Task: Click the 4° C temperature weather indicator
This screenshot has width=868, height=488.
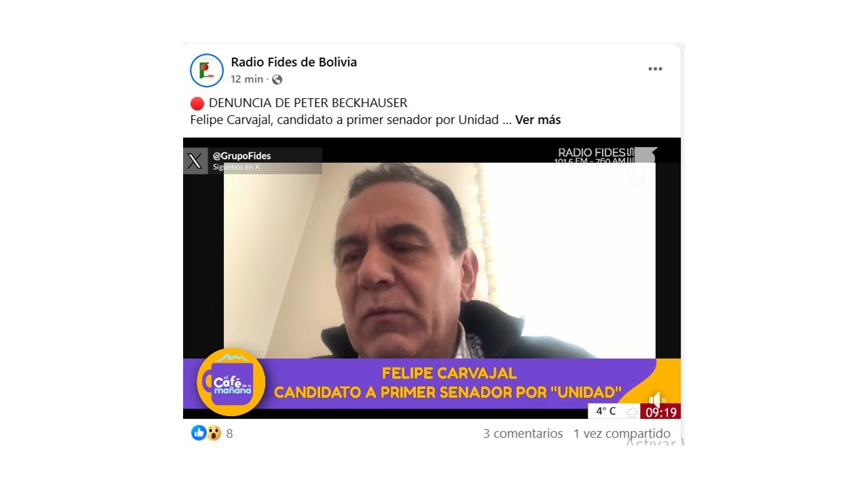Action: pyautogui.click(x=606, y=411)
